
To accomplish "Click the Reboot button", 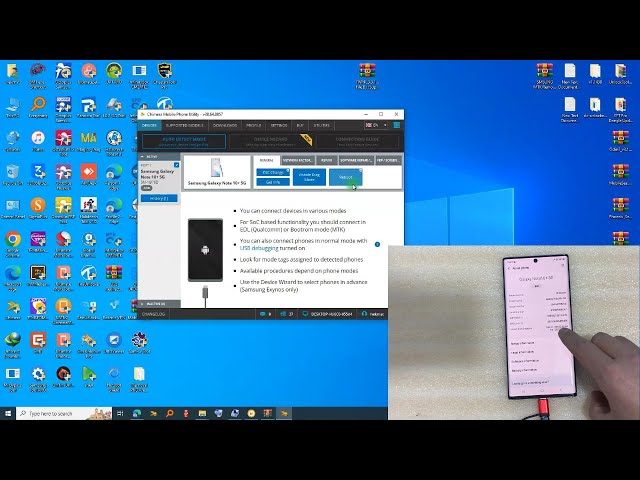I will pyautogui.click(x=345, y=177).
